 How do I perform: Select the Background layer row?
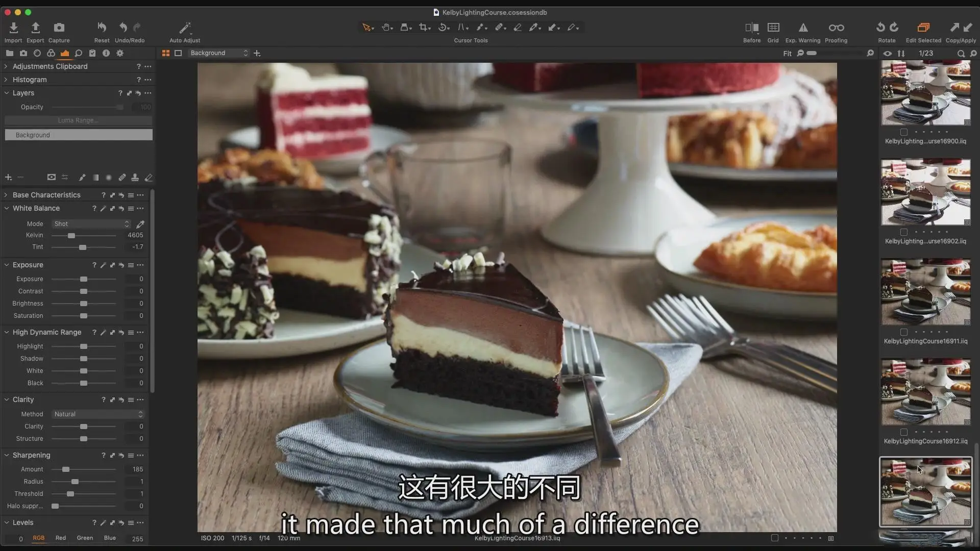click(79, 135)
